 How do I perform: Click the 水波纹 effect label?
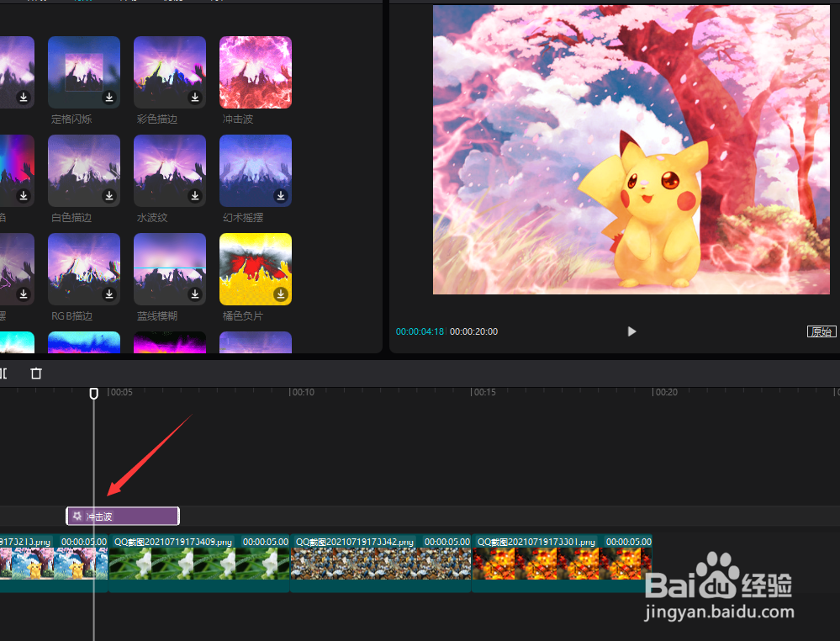[x=152, y=218]
